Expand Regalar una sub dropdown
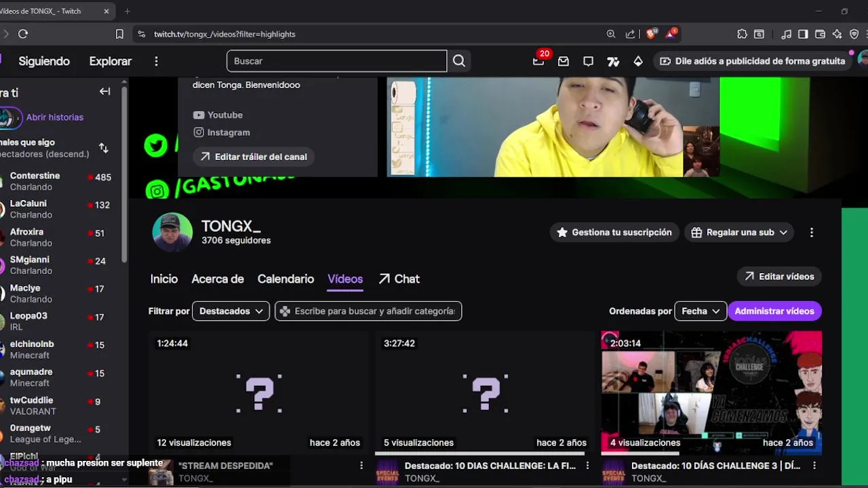 (x=739, y=232)
